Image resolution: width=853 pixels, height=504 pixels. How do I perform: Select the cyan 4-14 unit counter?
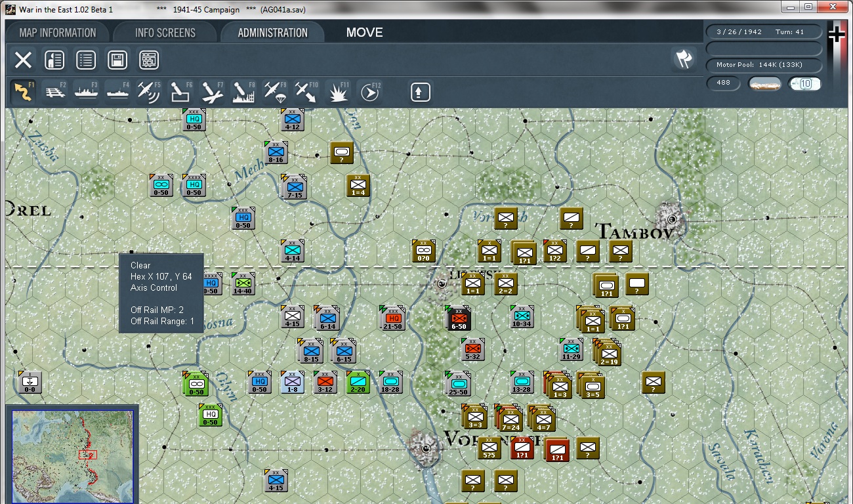293,251
